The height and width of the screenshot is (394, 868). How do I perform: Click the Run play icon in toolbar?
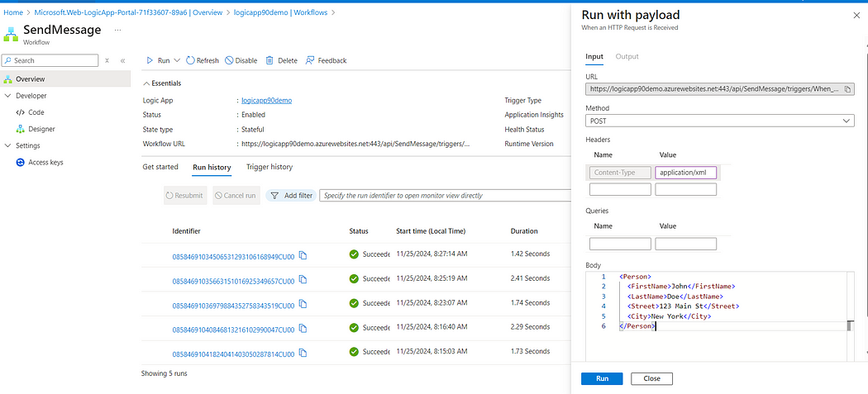pos(150,60)
